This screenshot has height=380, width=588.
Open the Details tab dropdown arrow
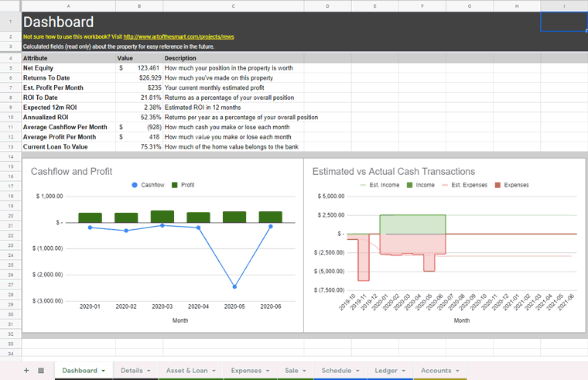[149, 371]
